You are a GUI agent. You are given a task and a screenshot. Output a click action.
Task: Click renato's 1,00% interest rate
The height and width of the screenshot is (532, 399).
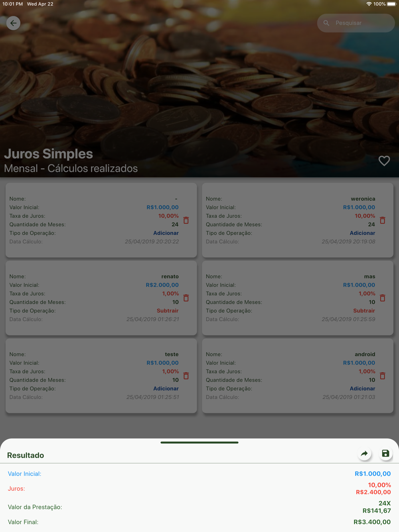click(x=170, y=294)
